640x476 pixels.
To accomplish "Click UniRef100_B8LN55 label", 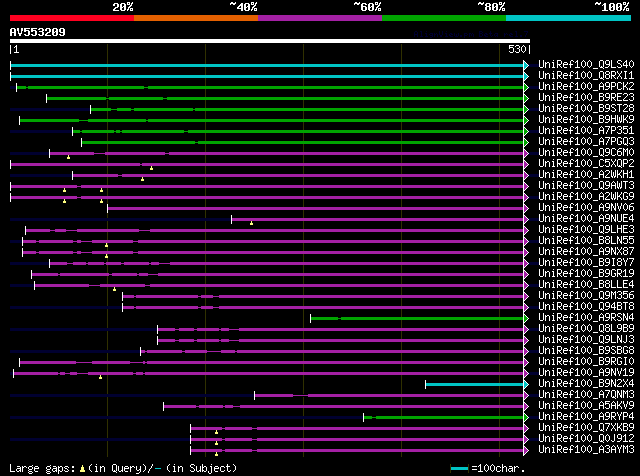I will click(586, 240).
